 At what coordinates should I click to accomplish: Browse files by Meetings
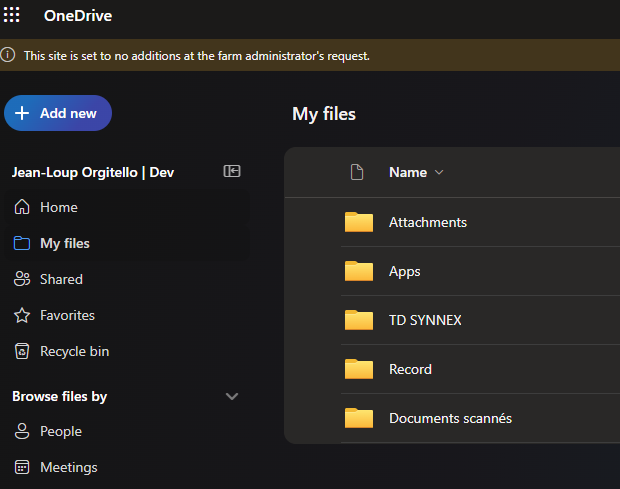127,467
